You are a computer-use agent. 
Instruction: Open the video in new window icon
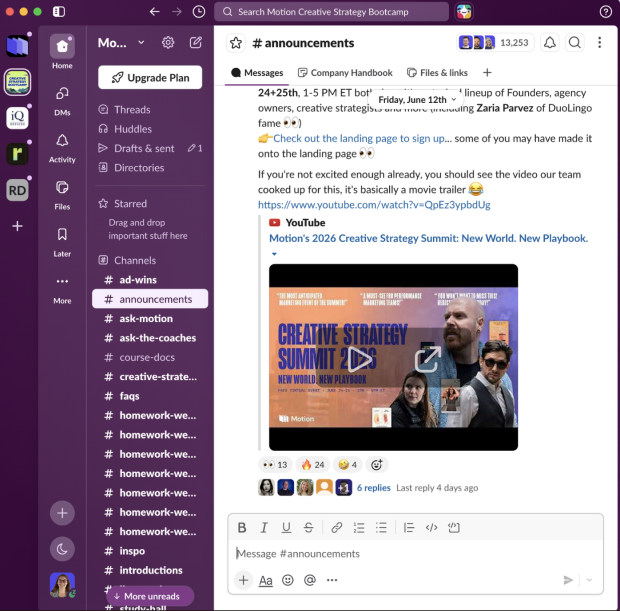tap(427, 359)
